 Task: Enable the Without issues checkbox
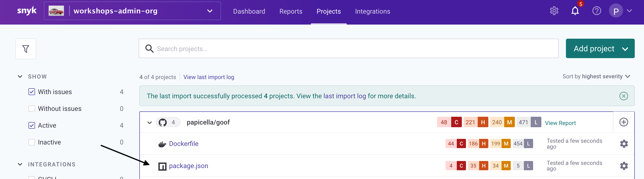(x=32, y=109)
